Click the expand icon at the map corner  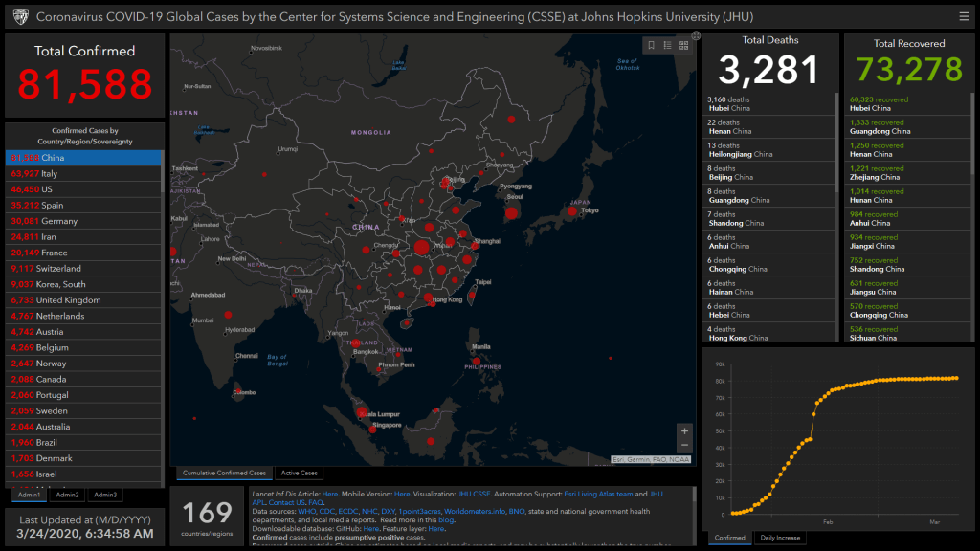click(696, 36)
